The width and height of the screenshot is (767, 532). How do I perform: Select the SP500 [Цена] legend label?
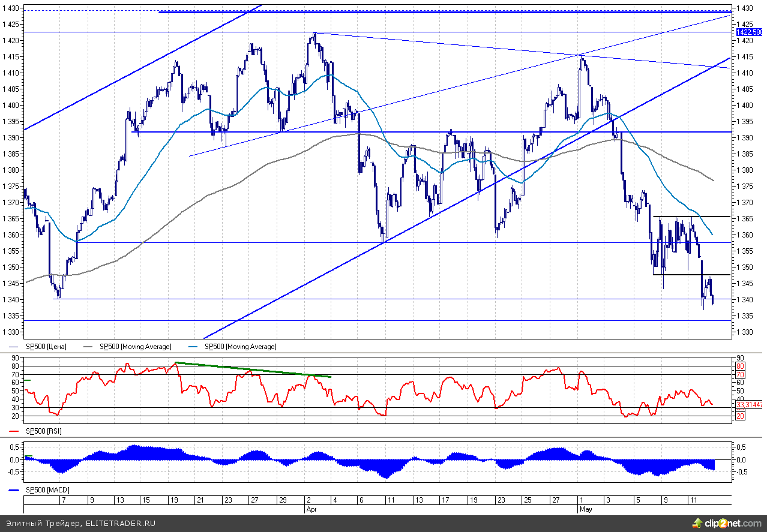[x=46, y=347]
